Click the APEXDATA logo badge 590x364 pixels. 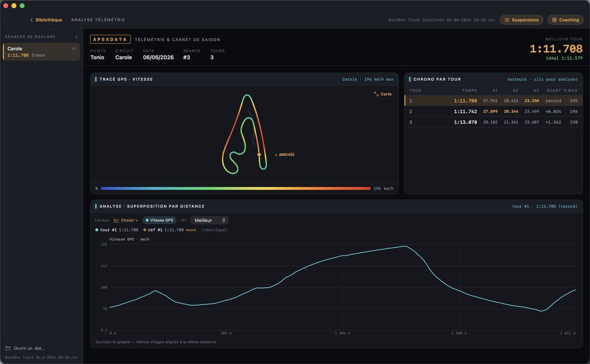point(110,40)
